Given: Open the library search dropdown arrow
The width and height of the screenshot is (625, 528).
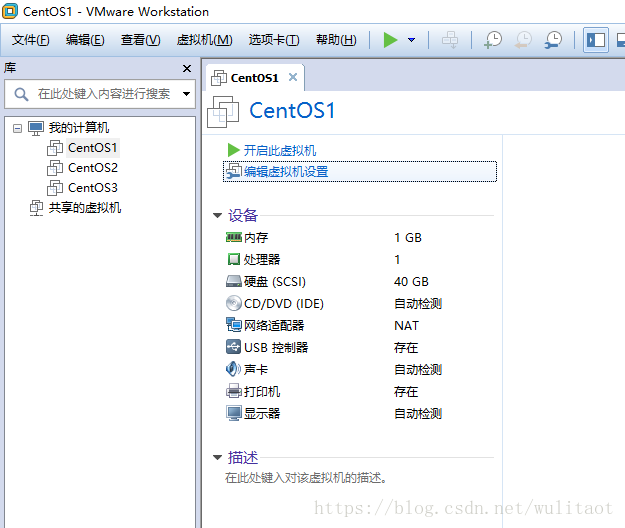Looking at the screenshot, I should pyautogui.click(x=186, y=94).
